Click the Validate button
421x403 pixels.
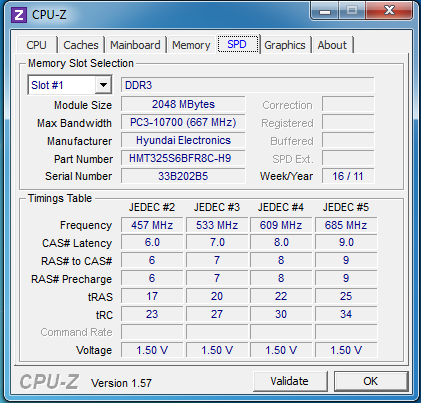(x=289, y=381)
